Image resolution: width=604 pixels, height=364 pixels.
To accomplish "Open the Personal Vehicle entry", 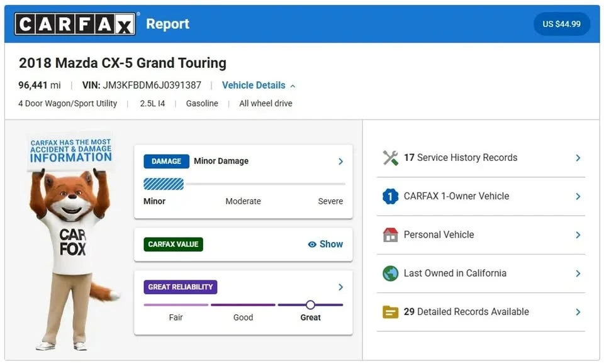I will pos(481,234).
